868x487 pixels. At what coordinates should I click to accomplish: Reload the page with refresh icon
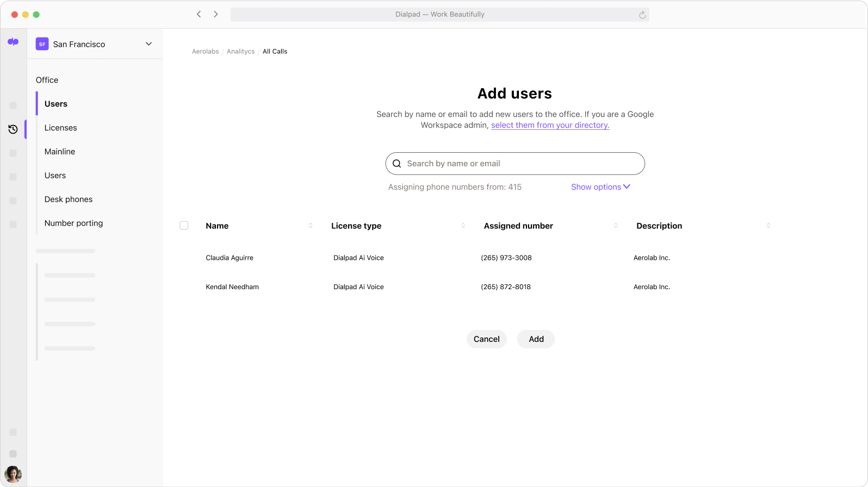(642, 15)
